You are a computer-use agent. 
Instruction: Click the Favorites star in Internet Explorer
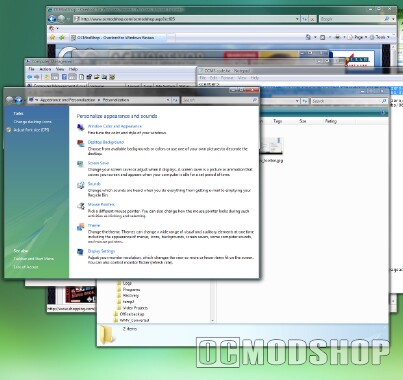52,37
